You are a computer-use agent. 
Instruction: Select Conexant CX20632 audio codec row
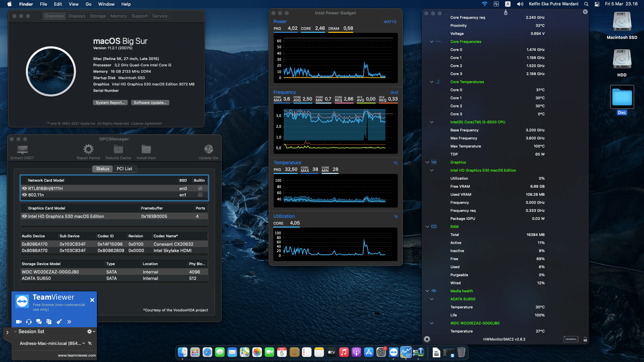(114, 244)
